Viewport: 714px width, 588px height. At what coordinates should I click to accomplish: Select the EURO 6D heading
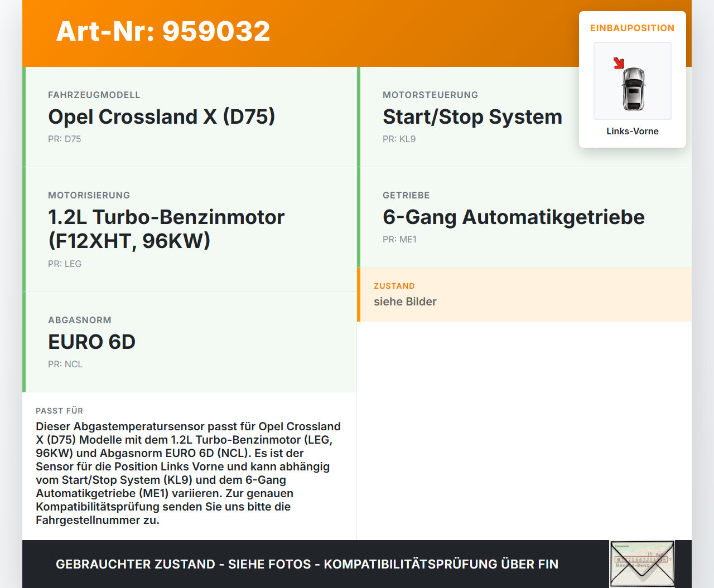tap(91, 342)
